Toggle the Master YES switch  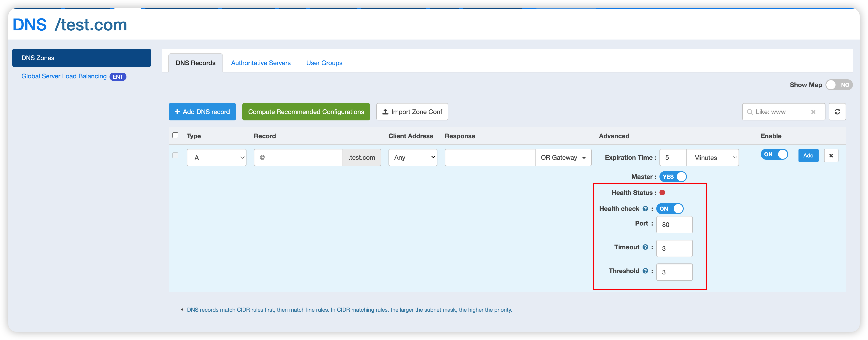coord(672,177)
